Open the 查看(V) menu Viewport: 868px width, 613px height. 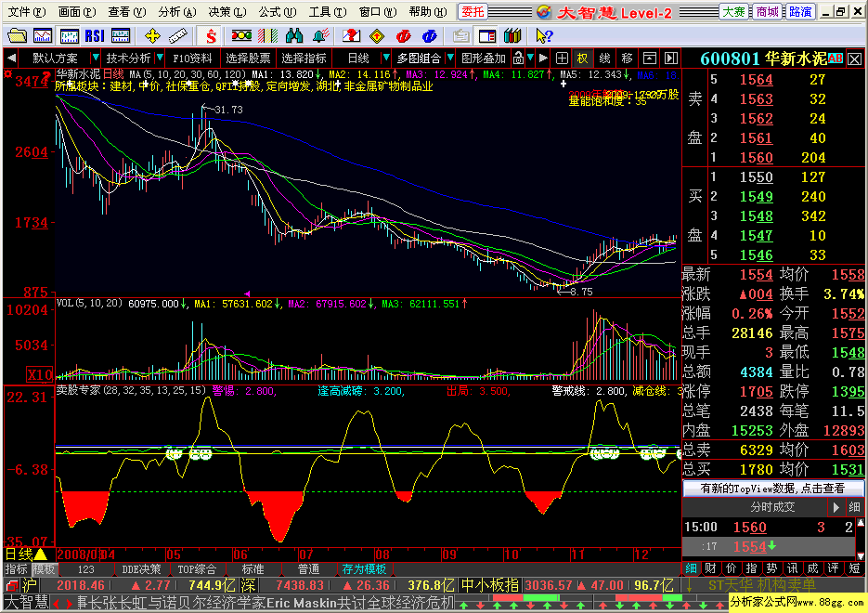pyautogui.click(x=127, y=12)
